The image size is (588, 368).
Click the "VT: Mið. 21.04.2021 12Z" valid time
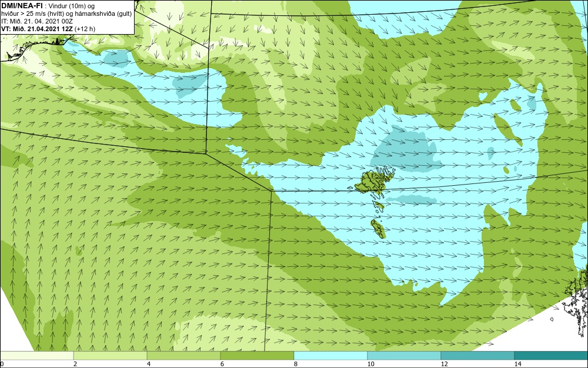(37, 29)
